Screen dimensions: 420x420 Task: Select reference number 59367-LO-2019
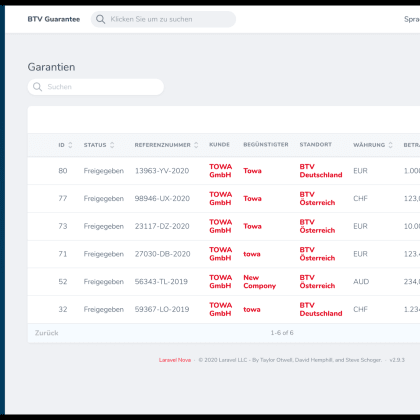162,309
